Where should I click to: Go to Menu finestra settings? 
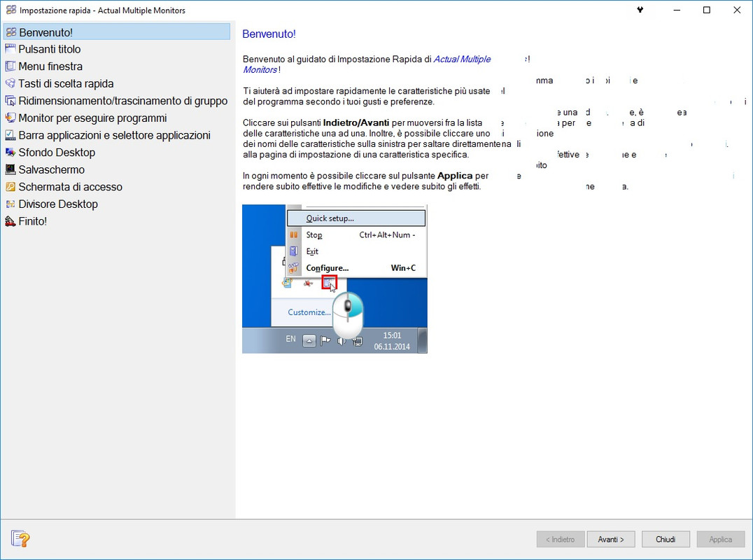[x=50, y=66]
